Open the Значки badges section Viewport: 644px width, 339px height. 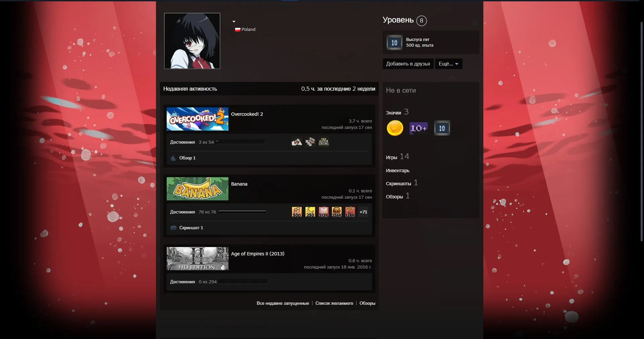point(397,112)
